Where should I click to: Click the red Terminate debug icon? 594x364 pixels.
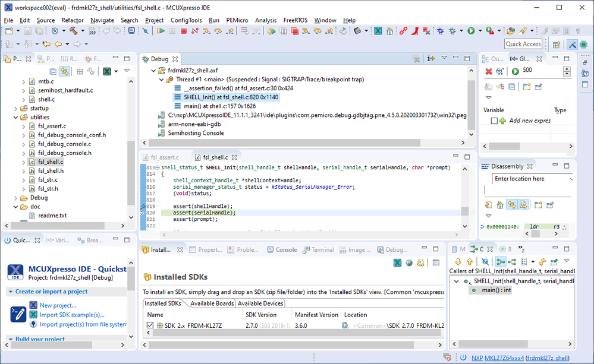[184, 31]
